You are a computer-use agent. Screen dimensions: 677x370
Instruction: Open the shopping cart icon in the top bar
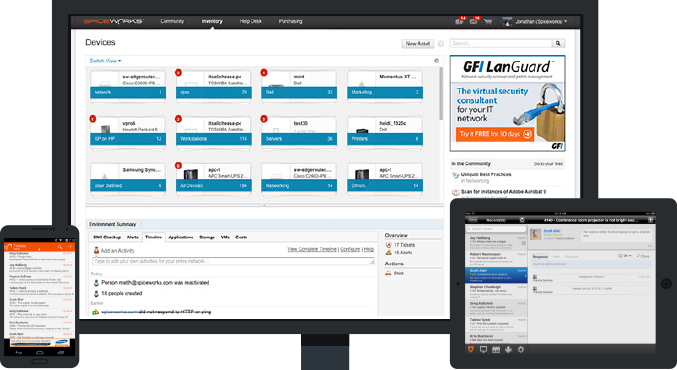coord(488,22)
